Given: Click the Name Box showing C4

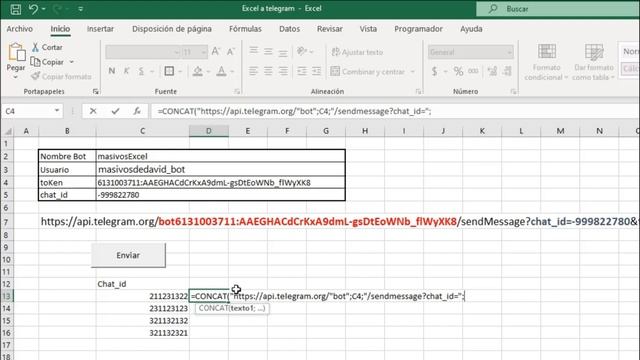Looking at the screenshot, I should tap(28, 111).
